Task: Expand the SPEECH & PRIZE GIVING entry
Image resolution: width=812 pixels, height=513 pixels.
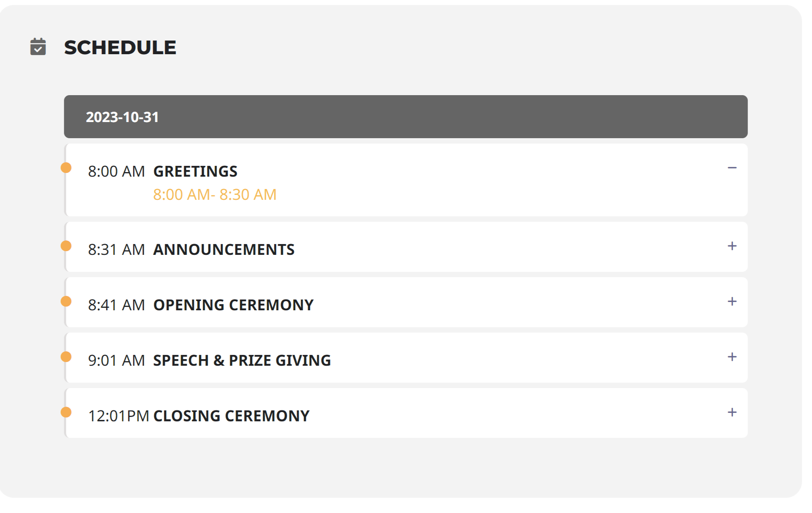Action: (733, 357)
